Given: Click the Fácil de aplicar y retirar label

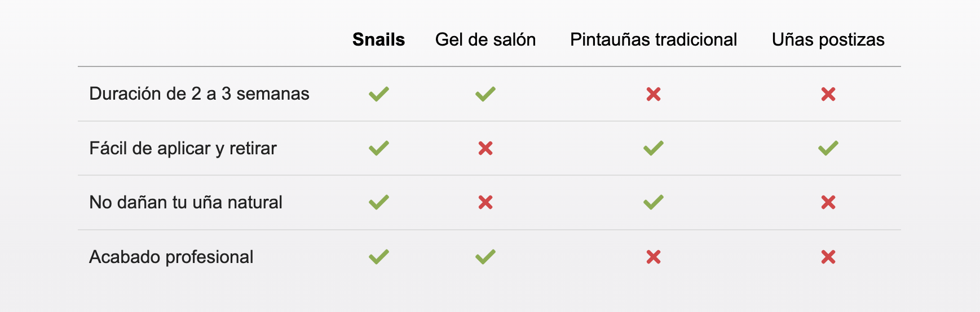Looking at the screenshot, I should [x=183, y=148].
